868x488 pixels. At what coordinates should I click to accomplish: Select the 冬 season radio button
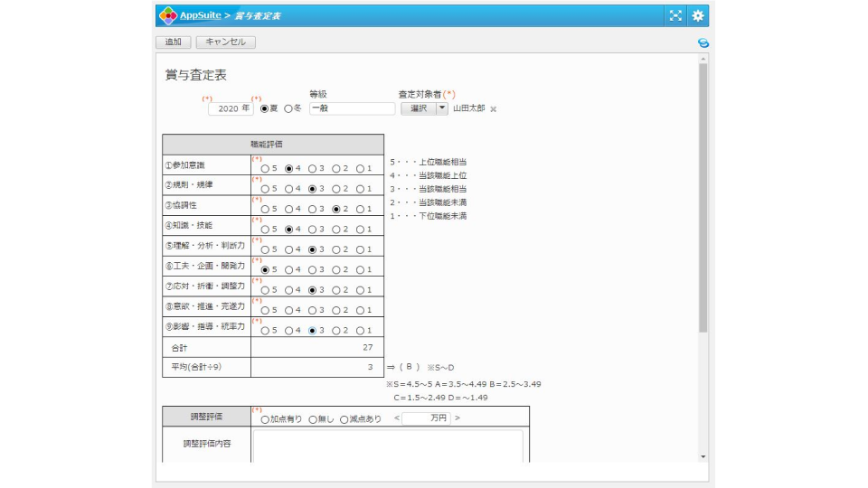[x=288, y=109]
